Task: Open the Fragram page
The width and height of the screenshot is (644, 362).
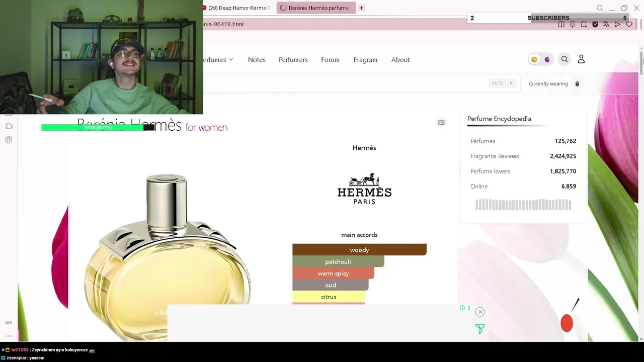Action: pos(365,59)
